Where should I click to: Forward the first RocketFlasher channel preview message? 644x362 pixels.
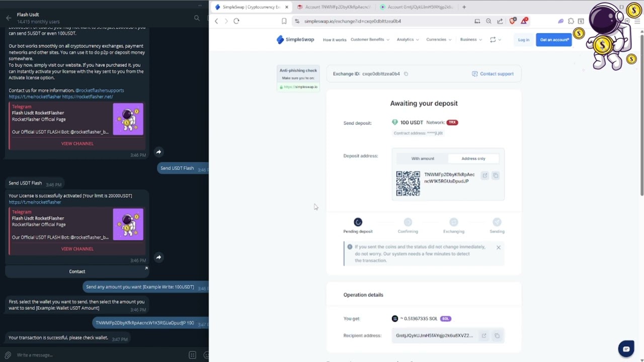tap(158, 152)
